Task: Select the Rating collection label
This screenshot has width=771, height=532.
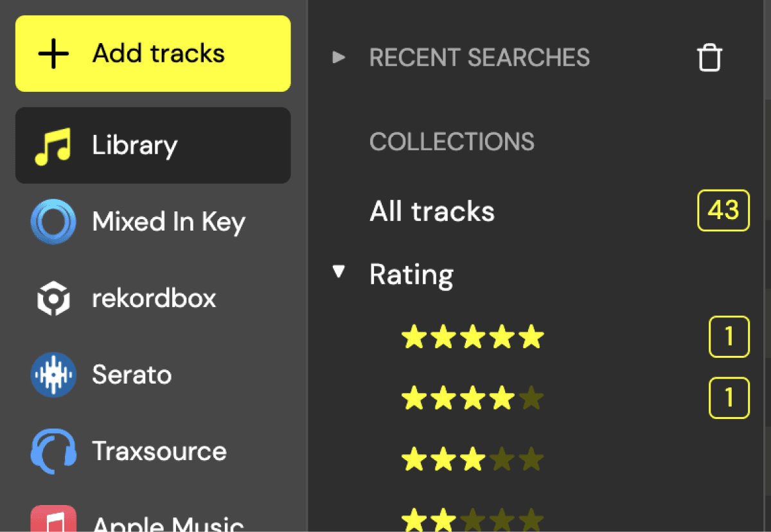Action: pyautogui.click(x=412, y=274)
